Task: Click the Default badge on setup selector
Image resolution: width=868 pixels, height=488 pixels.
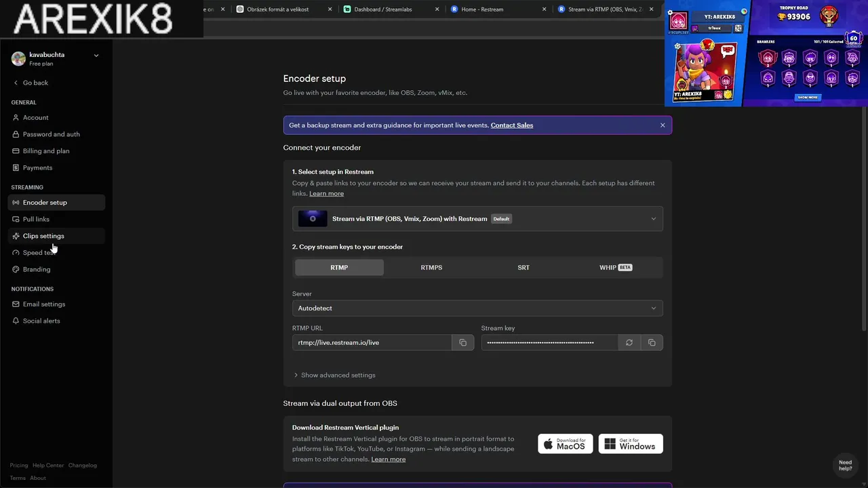Action: pos(502,219)
